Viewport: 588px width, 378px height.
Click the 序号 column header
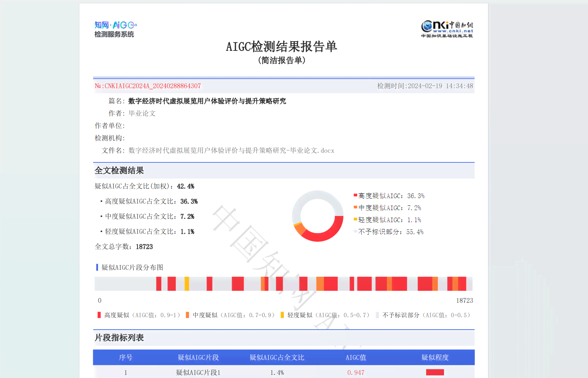[x=125, y=357]
